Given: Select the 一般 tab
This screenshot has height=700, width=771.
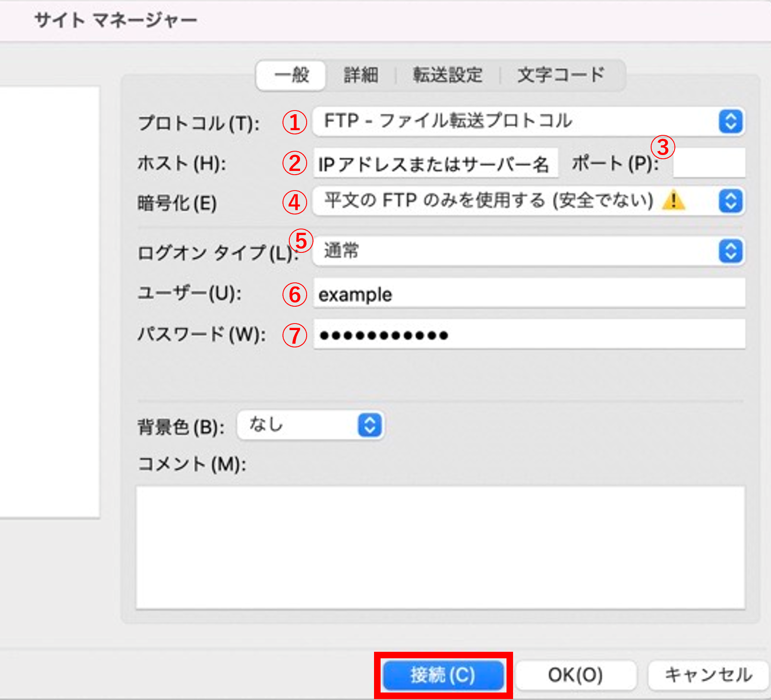Looking at the screenshot, I should (x=291, y=75).
